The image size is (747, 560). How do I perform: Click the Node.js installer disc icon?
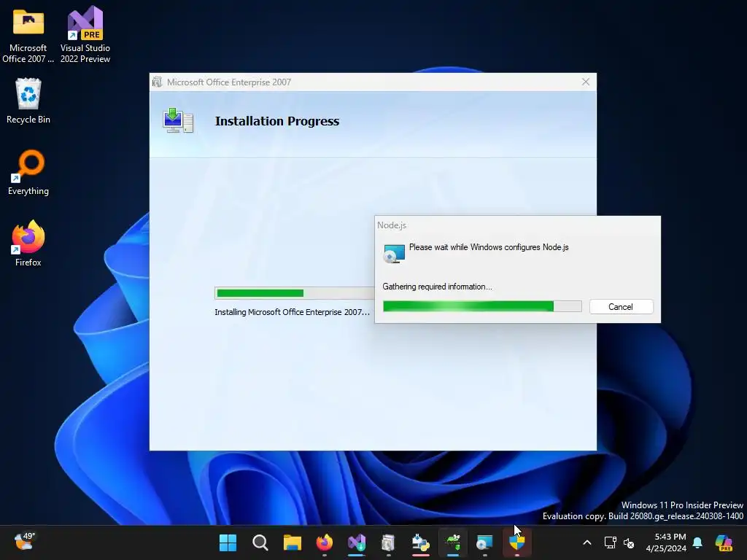point(394,253)
